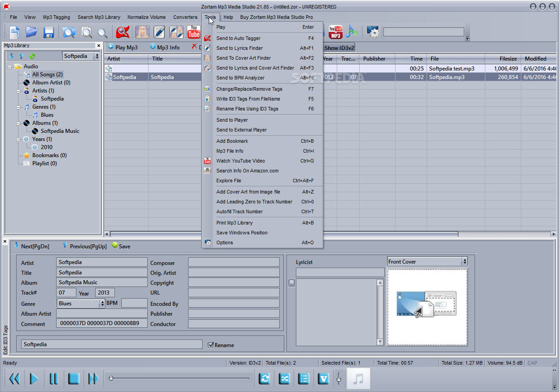Click the Album field with Softpedia Music
Image resolution: width=559 pixels, height=392 pixels.
click(102, 282)
